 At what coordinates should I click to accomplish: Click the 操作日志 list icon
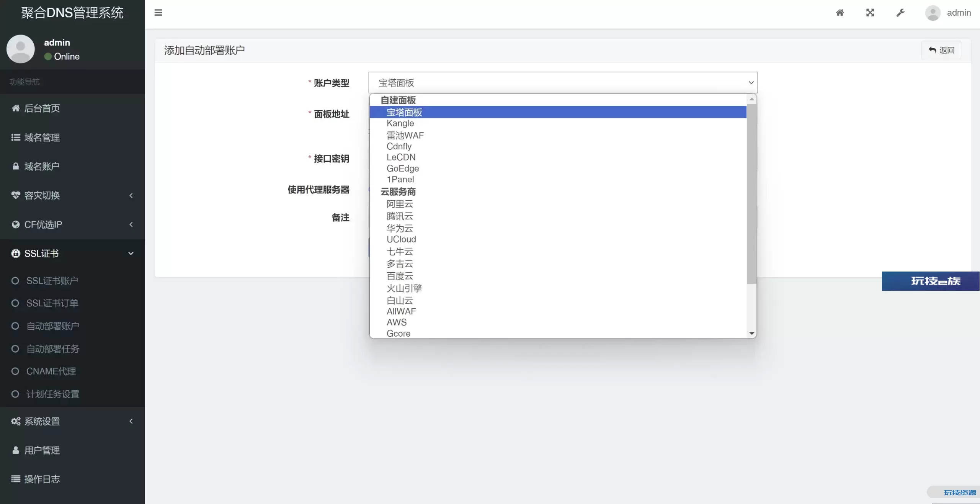tap(16, 479)
